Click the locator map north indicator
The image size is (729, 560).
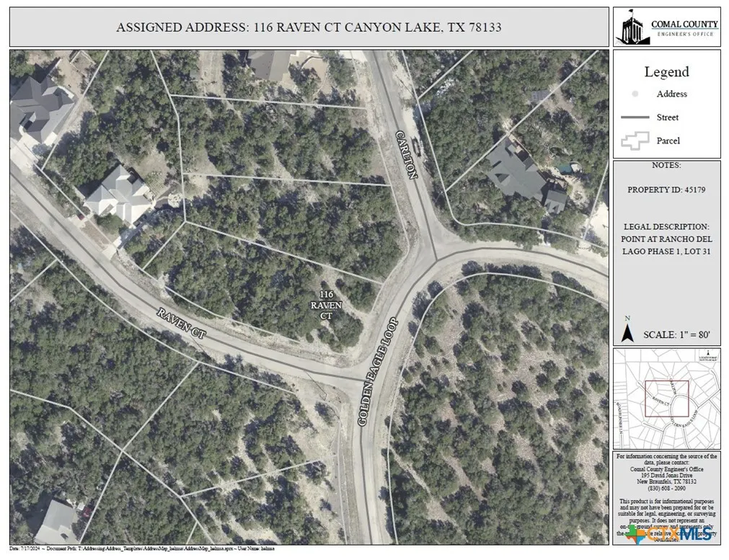coord(708,356)
